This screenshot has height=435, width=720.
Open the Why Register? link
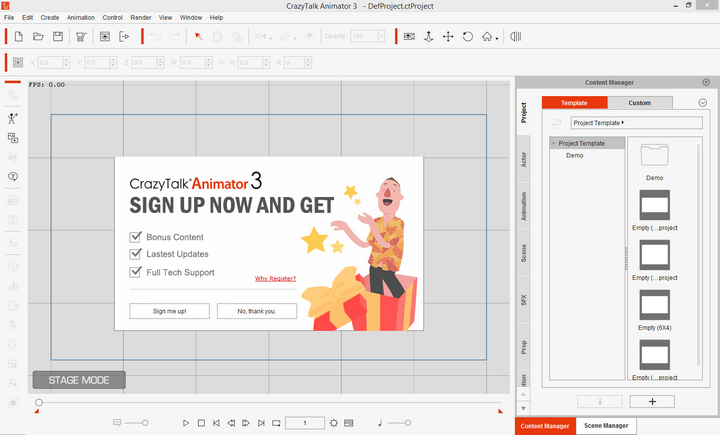coord(276,278)
